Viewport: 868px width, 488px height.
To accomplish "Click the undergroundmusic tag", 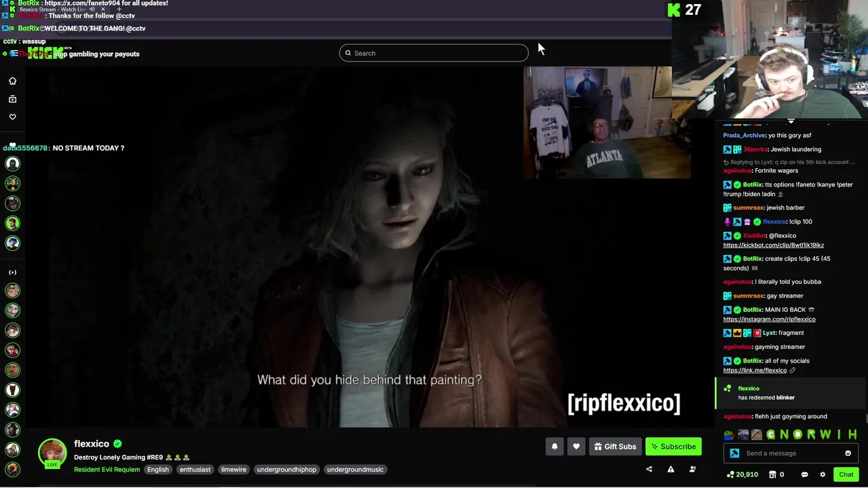I will [355, 470].
